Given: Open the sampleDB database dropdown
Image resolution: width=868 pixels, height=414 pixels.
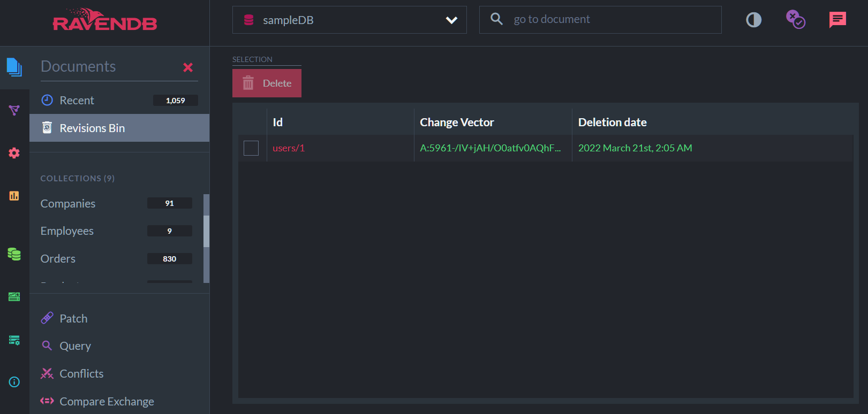Looking at the screenshot, I should click(x=350, y=20).
